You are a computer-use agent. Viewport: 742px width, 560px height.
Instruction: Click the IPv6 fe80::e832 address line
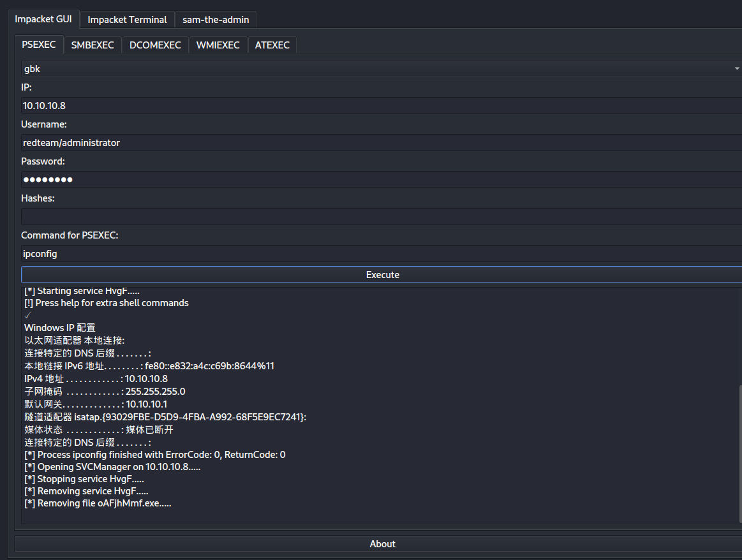pyautogui.click(x=149, y=366)
